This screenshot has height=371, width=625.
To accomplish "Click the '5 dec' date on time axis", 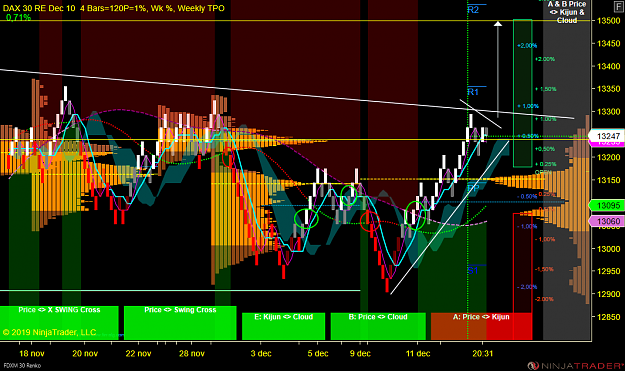I will point(318,353).
